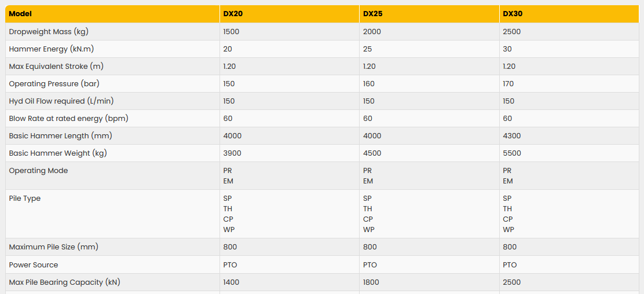This screenshot has height=294, width=644.
Task: Select the Pile Type row label
Action: (25, 199)
